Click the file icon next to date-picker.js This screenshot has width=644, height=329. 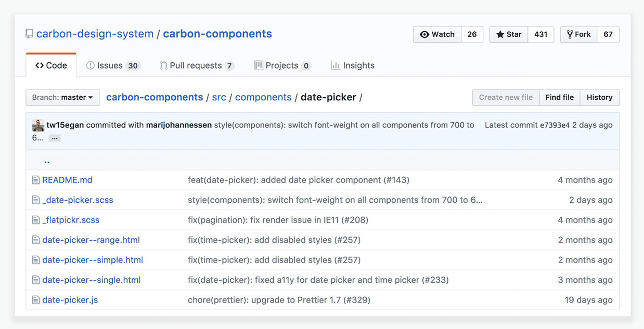pos(36,300)
